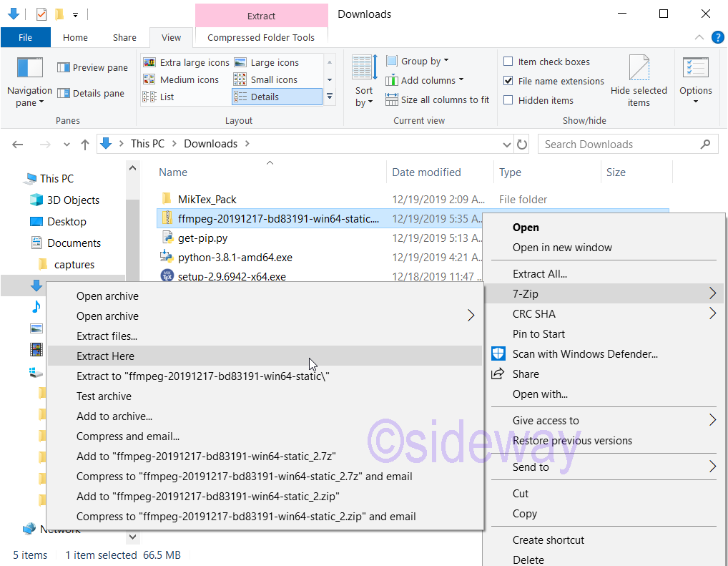Collapse the ribbon with the arrow

click(699, 37)
